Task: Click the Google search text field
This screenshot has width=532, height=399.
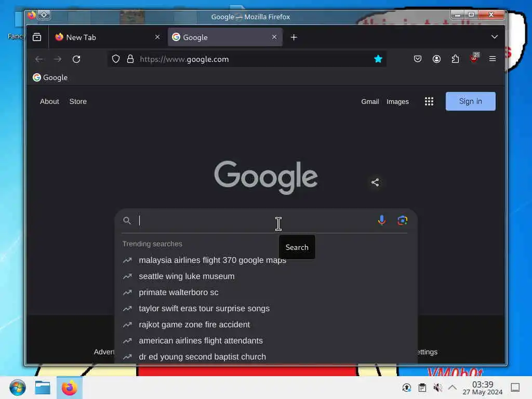Action: coord(255,220)
